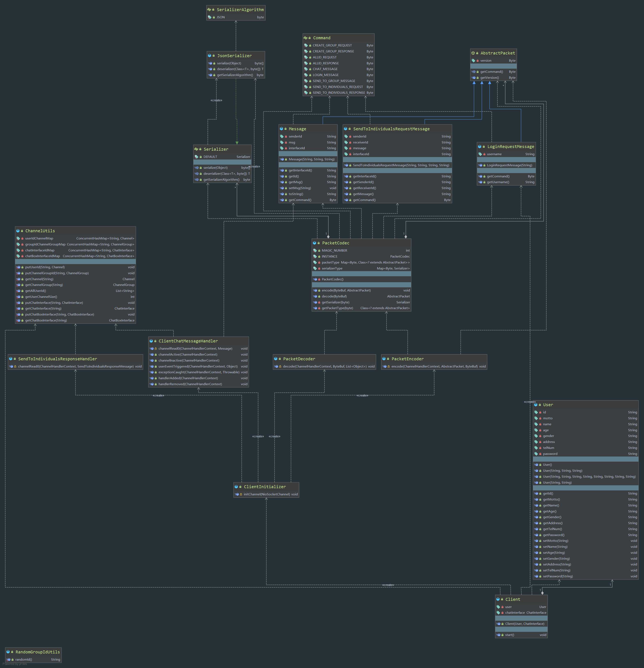Select the motto field in User
Screen dimensions: 644x668
pyautogui.click(x=585, y=418)
